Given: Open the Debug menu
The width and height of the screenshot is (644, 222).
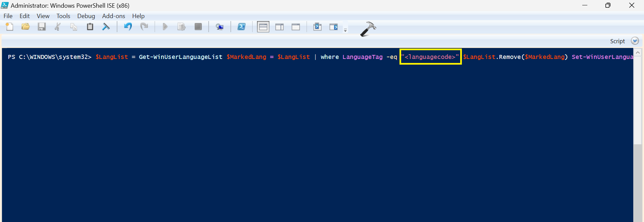Looking at the screenshot, I should pos(86,16).
